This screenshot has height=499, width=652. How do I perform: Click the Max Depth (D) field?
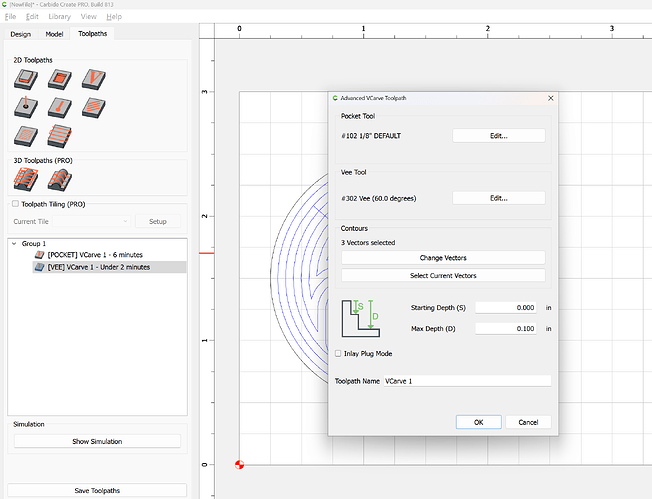(x=506, y=329)
